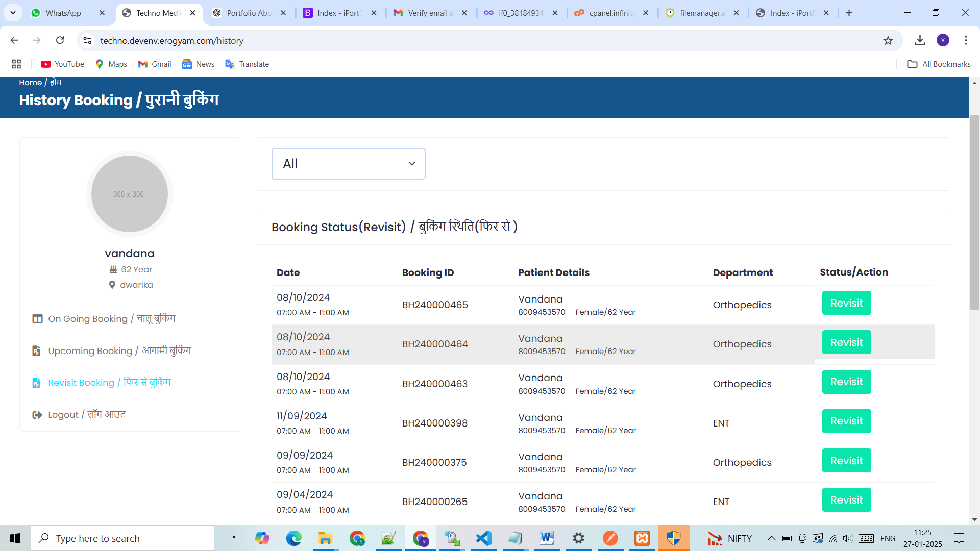Open the Gmail bookmark
Screen dimensions: 980x551
pyautogui.click(x=155, y=64)
